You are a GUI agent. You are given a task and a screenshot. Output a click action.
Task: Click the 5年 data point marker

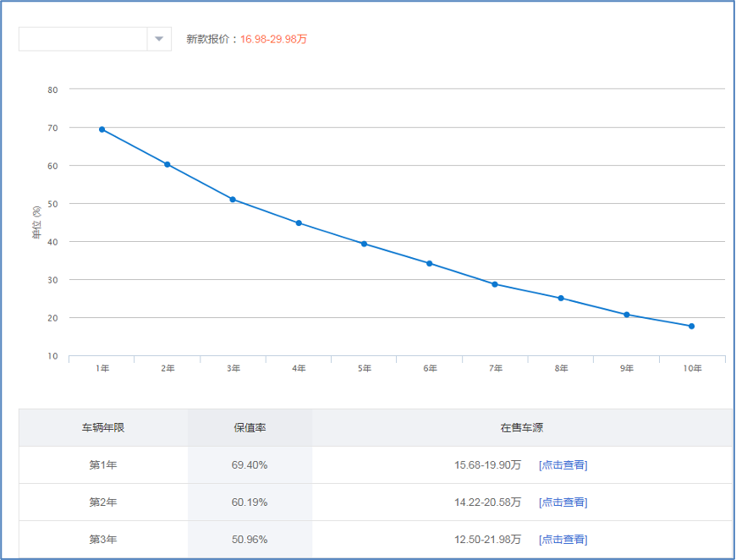364,244
